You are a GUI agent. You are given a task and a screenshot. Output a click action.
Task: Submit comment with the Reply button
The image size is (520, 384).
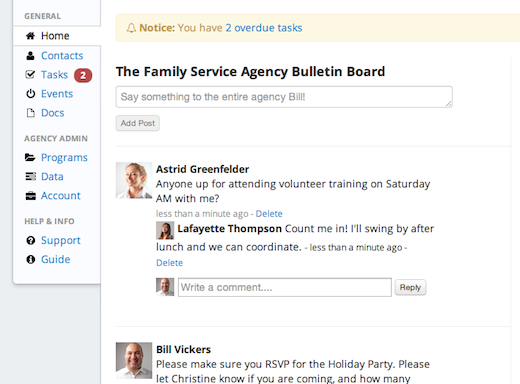pos(410,287)
